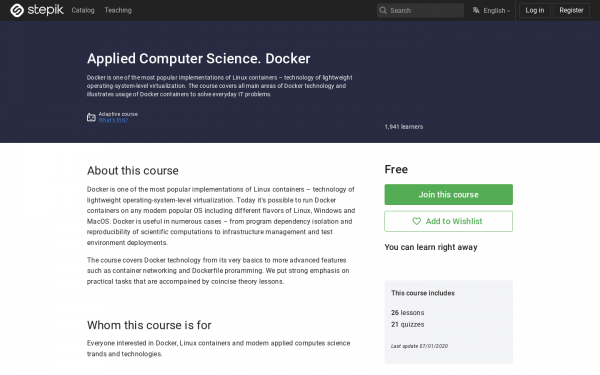Open the Catalog menu item
600x375 pixels.
[83, 10]
